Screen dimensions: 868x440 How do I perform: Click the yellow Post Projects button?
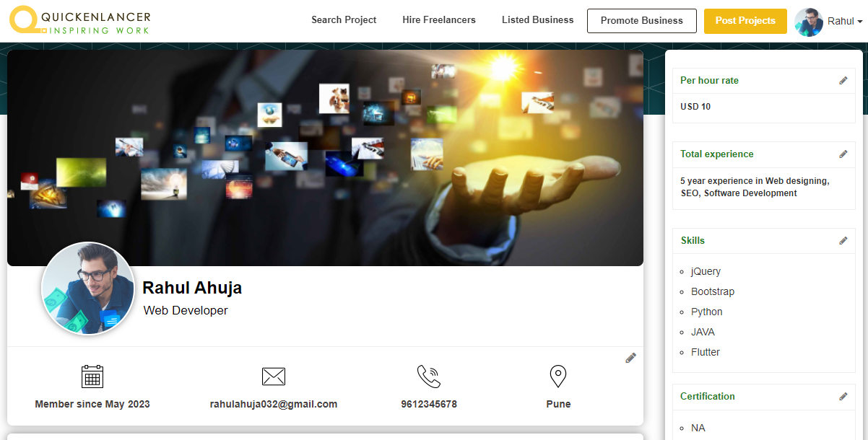point(745,21)
